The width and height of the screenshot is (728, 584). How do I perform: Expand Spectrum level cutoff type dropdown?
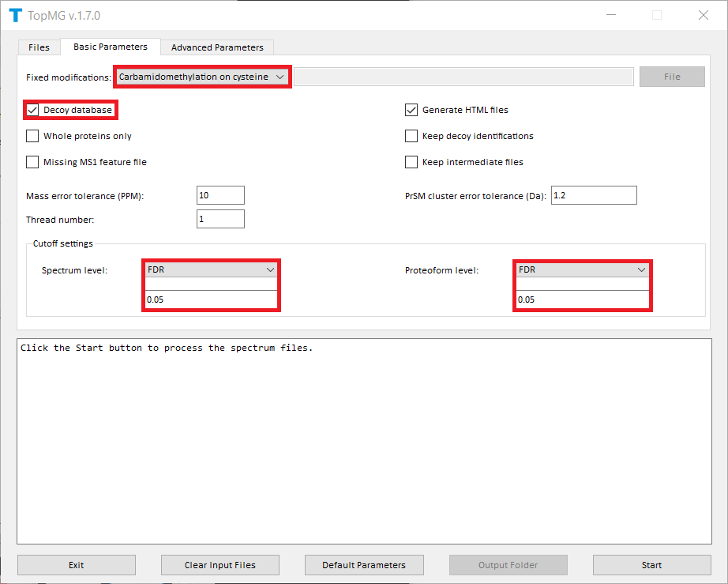click(x=211, y=269)
